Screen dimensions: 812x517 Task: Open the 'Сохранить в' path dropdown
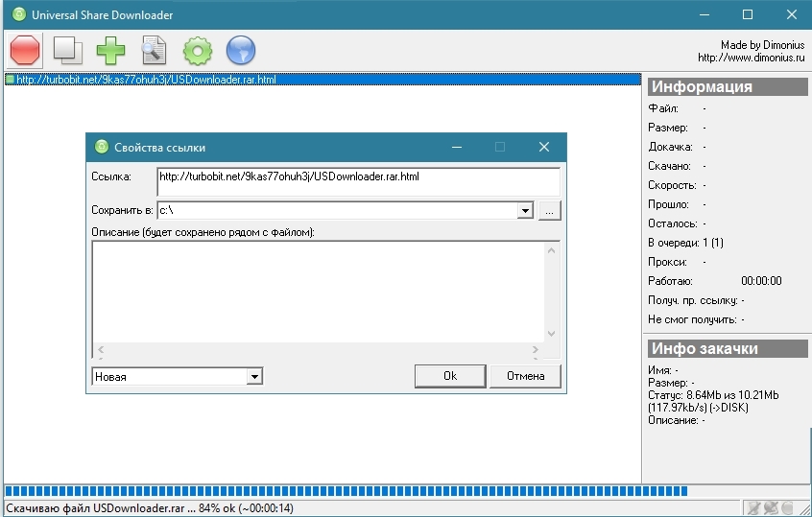point(525,210)
